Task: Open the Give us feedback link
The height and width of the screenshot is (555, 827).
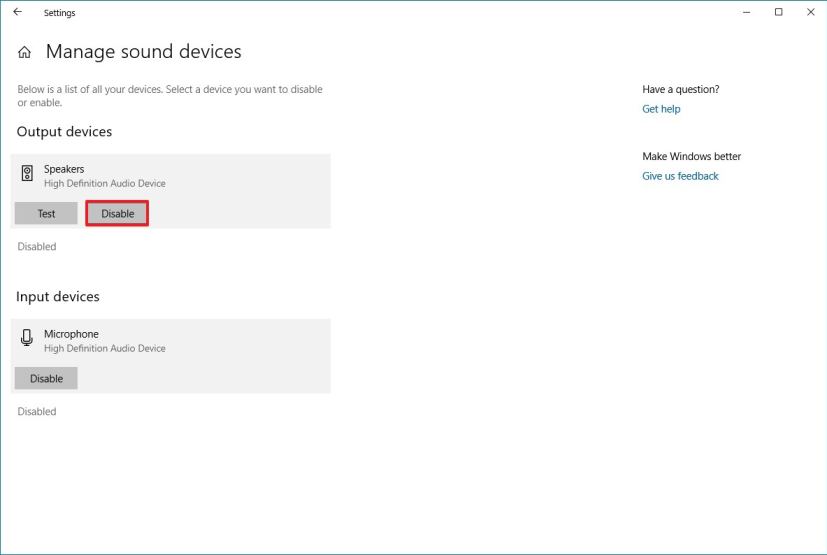Action: [680, 176]
